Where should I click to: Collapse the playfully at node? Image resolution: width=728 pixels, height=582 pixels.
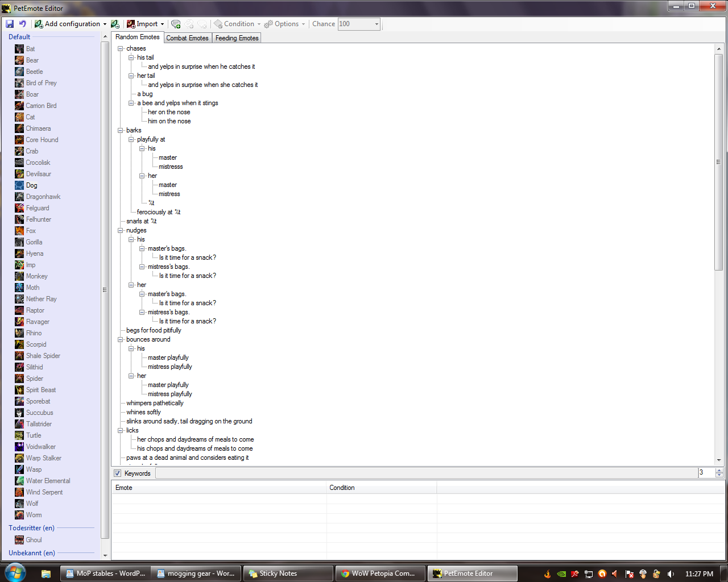point(131,139)
